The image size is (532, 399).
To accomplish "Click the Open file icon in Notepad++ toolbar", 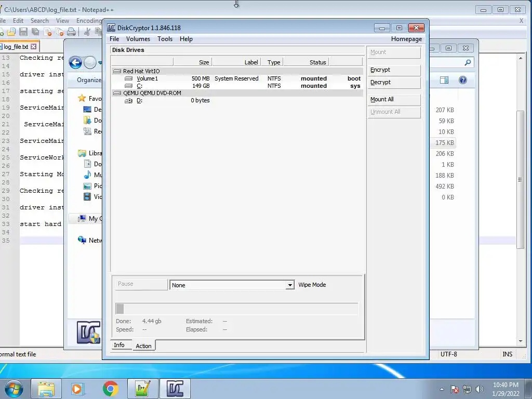I will pyautogui.click(x=11, y=32).
